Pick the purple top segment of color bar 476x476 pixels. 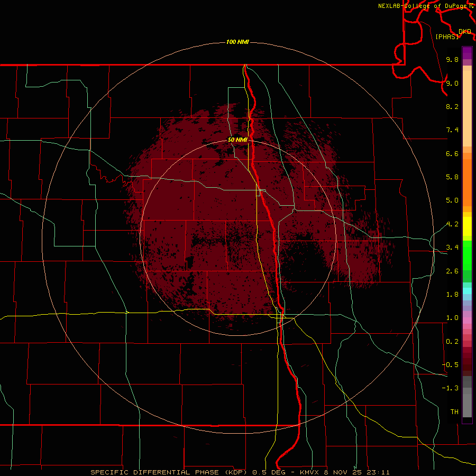pyautogui.click(x=467, y=53)
